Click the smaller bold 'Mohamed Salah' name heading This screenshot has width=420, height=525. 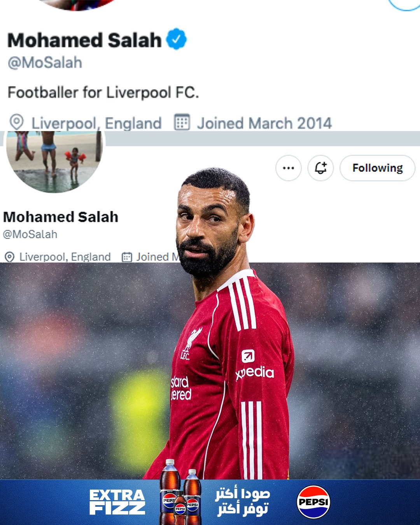[61, 217]
